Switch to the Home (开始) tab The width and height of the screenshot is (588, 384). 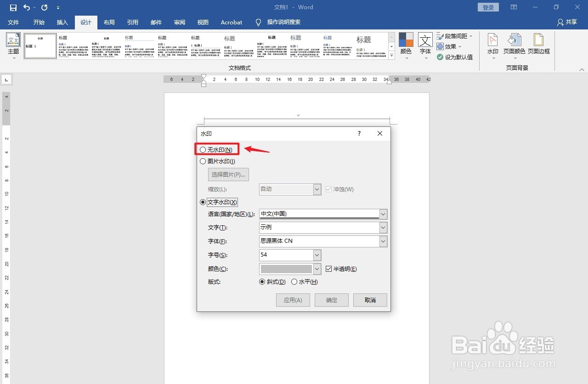39,22
